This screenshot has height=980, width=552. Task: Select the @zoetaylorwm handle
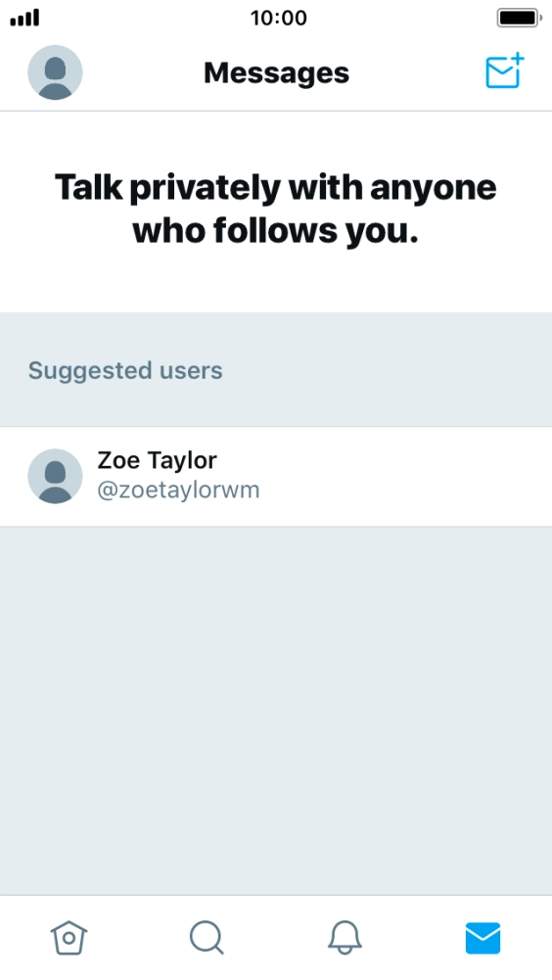pos(178,490)
